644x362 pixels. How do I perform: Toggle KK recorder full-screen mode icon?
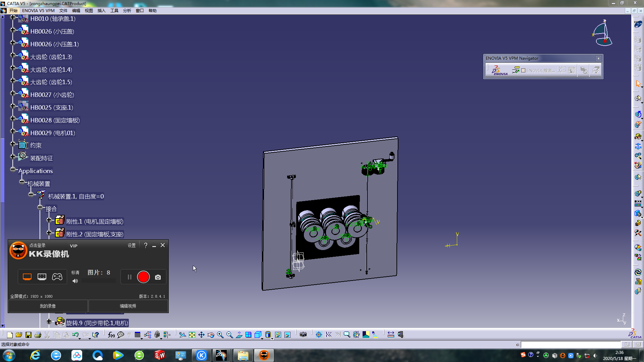click(27, 277)
